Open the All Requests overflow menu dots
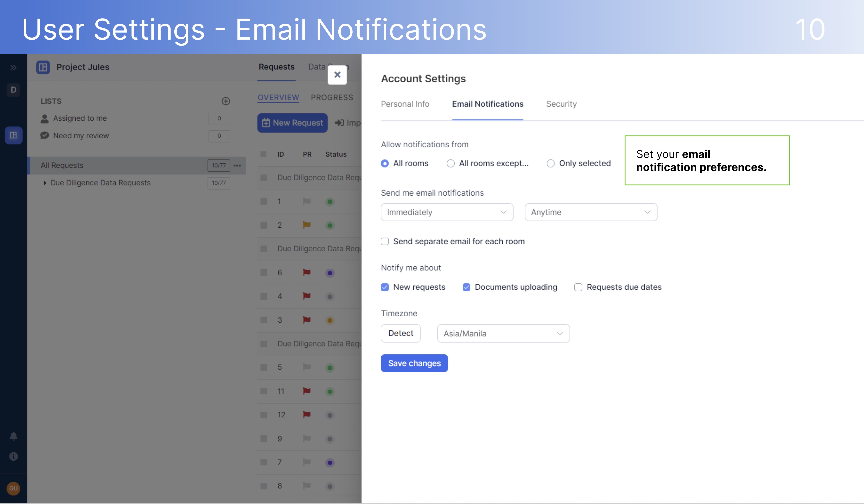864x504 pixels. pos(237,165)
